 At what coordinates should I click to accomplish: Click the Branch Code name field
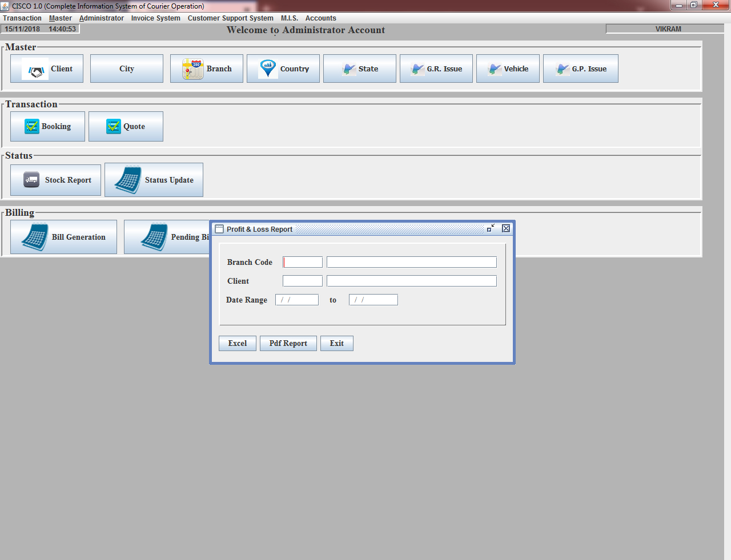coord(412,262)
